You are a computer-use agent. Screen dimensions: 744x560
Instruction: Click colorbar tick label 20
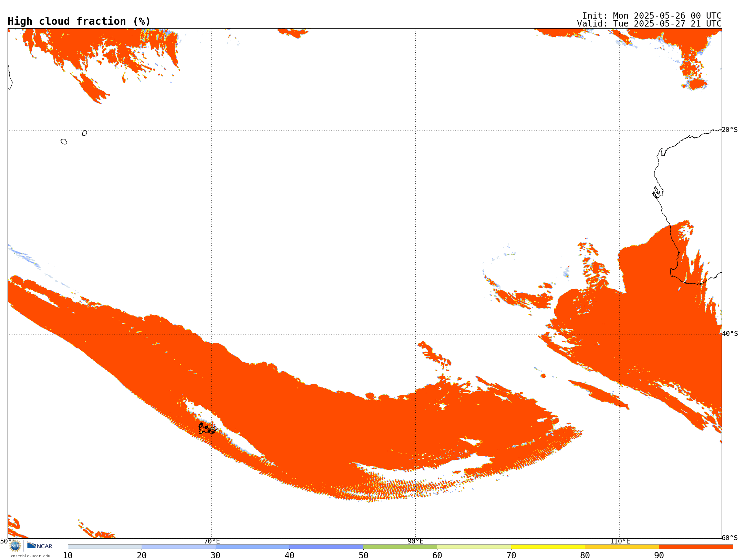coord(142,556)
